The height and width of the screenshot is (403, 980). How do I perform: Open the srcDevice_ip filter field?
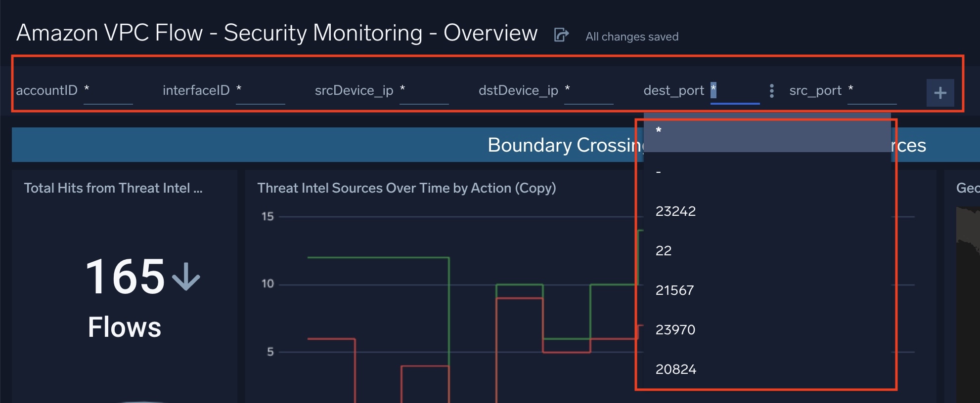coord(424,91)
